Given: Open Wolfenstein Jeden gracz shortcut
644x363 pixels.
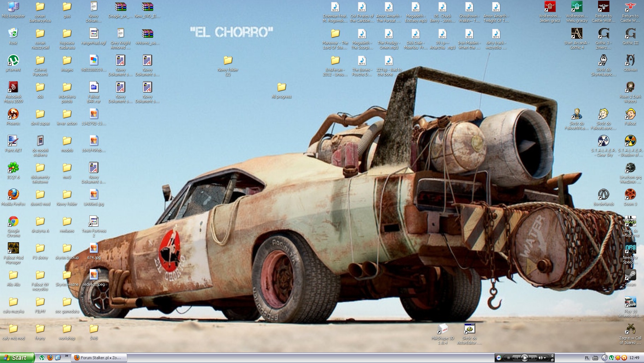Looking at the screenshot, I should [550, 12].
